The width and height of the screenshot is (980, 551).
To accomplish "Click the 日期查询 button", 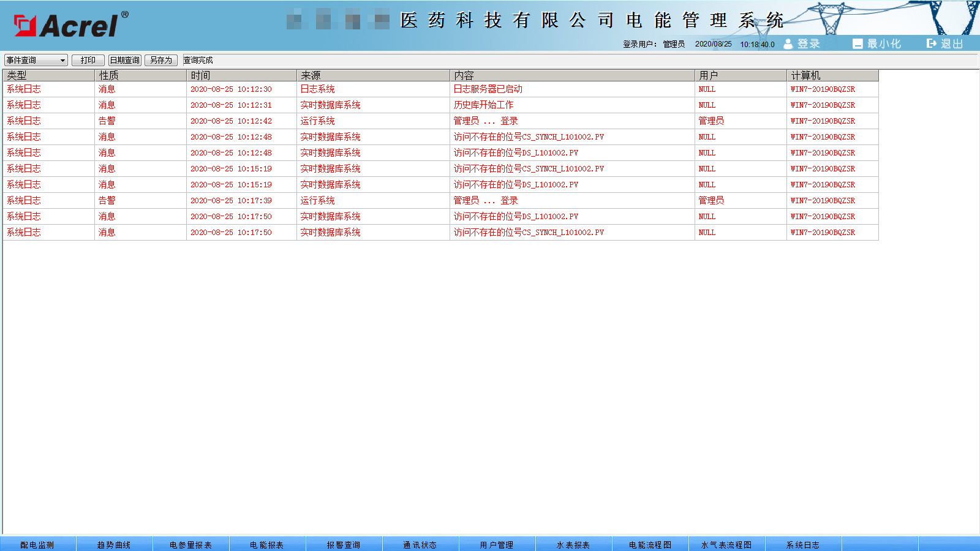I will tap(125, 60).
